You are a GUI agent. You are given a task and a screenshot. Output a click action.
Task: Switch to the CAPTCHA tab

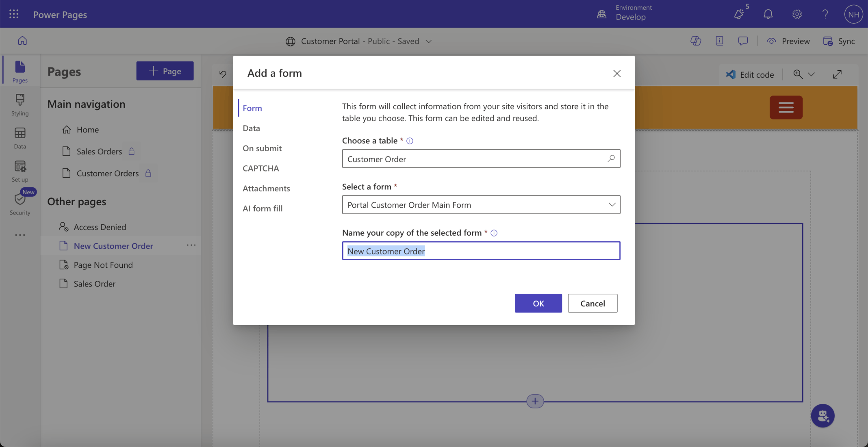pyautogui.click(x=260, y=168)
